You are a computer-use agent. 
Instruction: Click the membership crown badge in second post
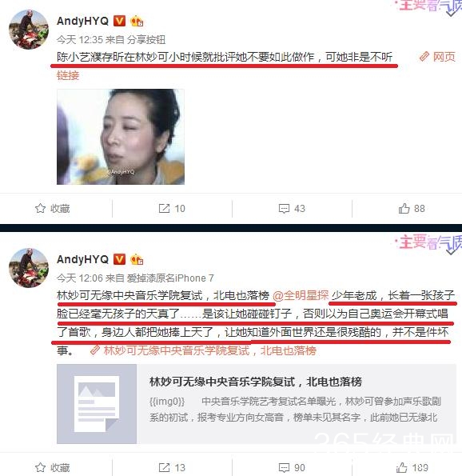(137, 259)
